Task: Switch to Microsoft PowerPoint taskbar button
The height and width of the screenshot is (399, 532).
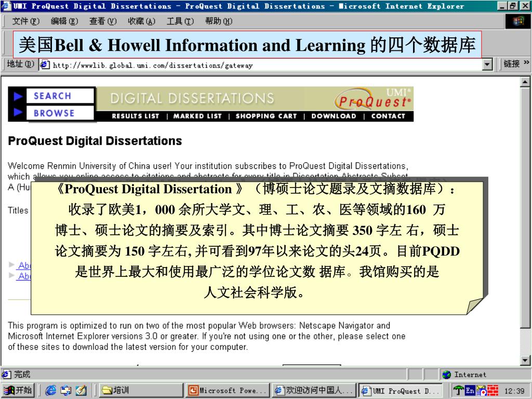Action: pyautogui.click(x=228, y=391)
